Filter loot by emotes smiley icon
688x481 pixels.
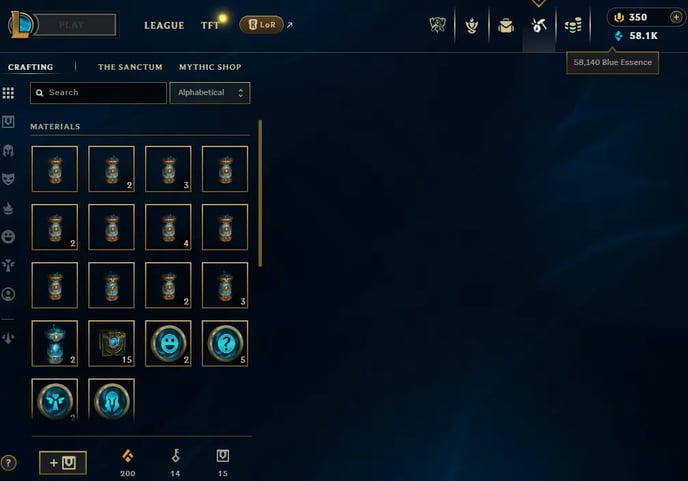[8, 237]
